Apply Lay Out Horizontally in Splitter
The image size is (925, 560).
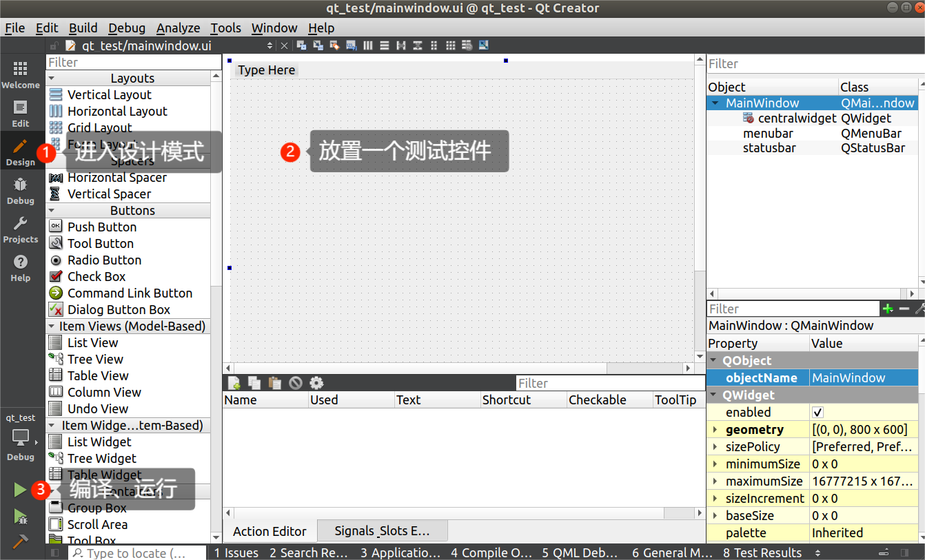400,45
